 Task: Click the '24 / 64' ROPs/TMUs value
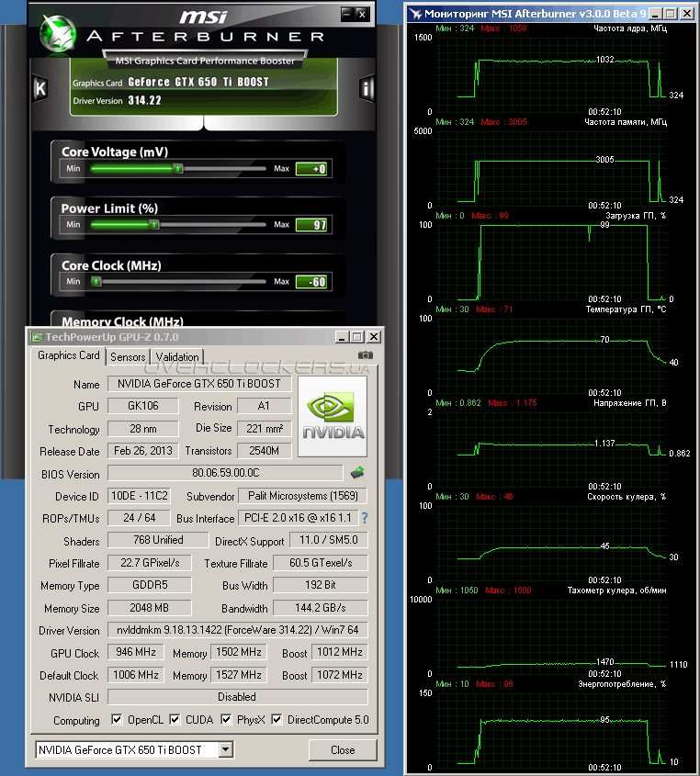(139, 518)
